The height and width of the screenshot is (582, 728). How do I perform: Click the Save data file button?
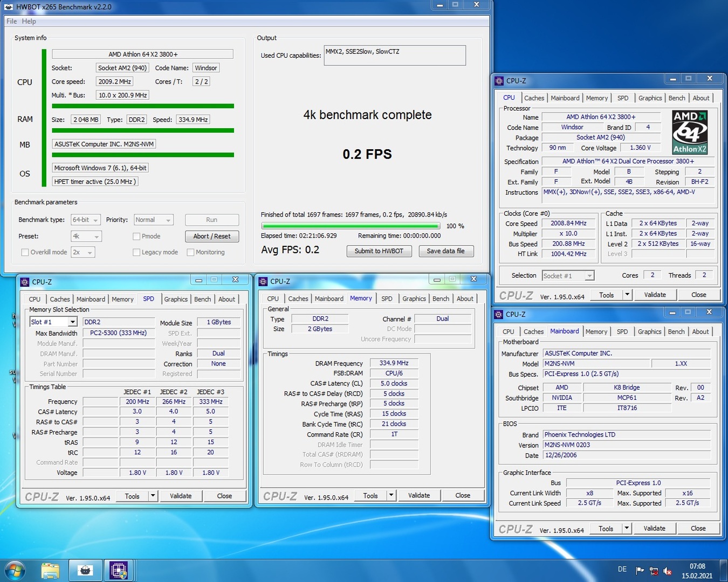[445, 251]
